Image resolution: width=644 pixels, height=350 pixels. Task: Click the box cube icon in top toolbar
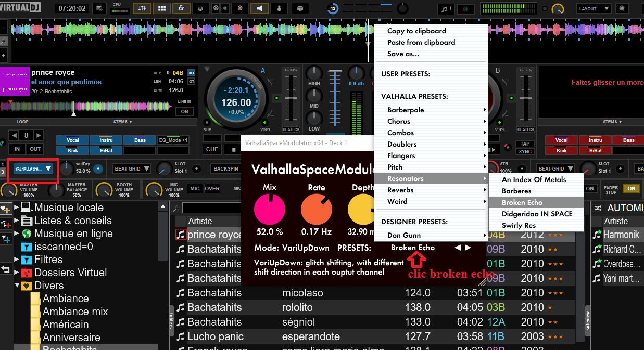pos(299,8)
